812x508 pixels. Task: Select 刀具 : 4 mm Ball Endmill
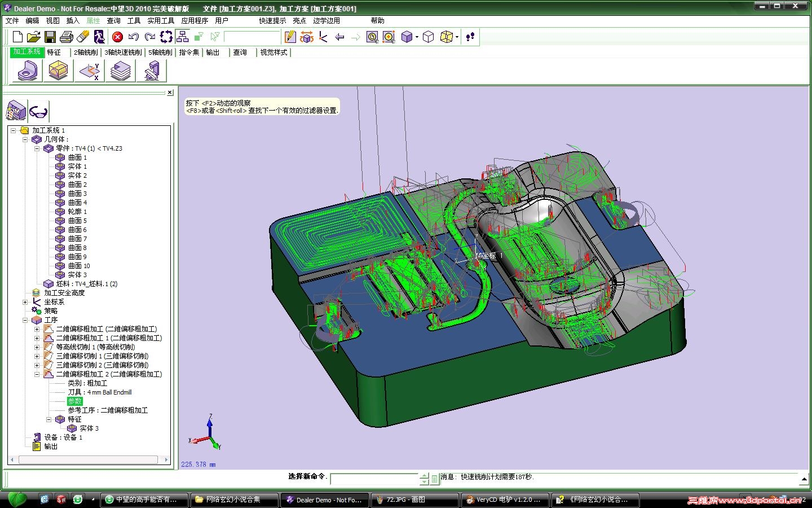click(x=100, y=392)
